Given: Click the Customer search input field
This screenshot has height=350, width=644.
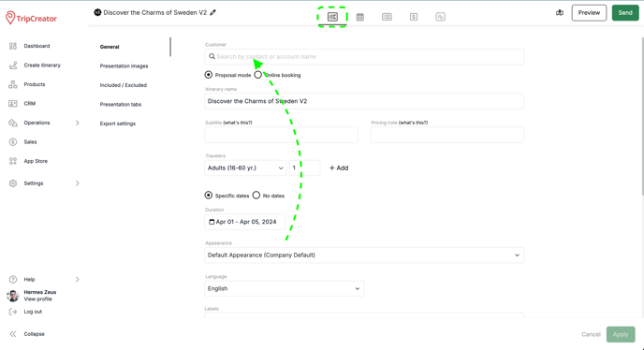Looking at the screenshot, I should pyautogui.click(x=364, y=57).
